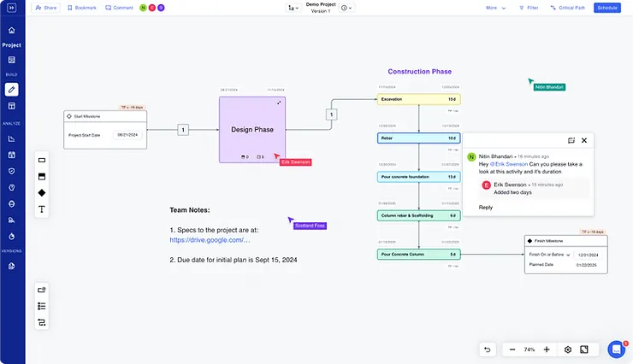Open the resources people icon in sidebar

point(12,220)
